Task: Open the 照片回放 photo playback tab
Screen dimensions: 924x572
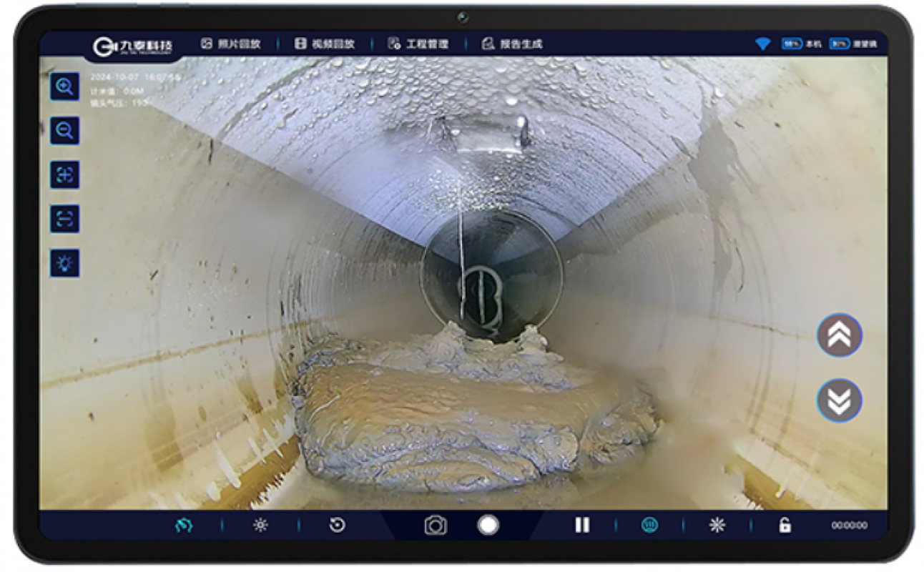Action: (x=231, y=44)
